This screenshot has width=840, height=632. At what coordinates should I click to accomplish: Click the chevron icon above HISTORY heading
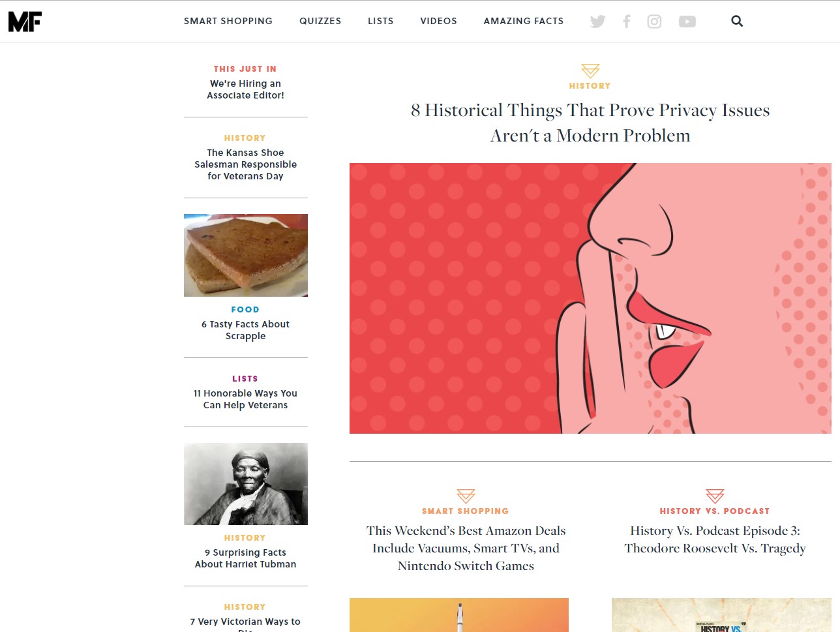pyautogui.click(x=590, y=70)
